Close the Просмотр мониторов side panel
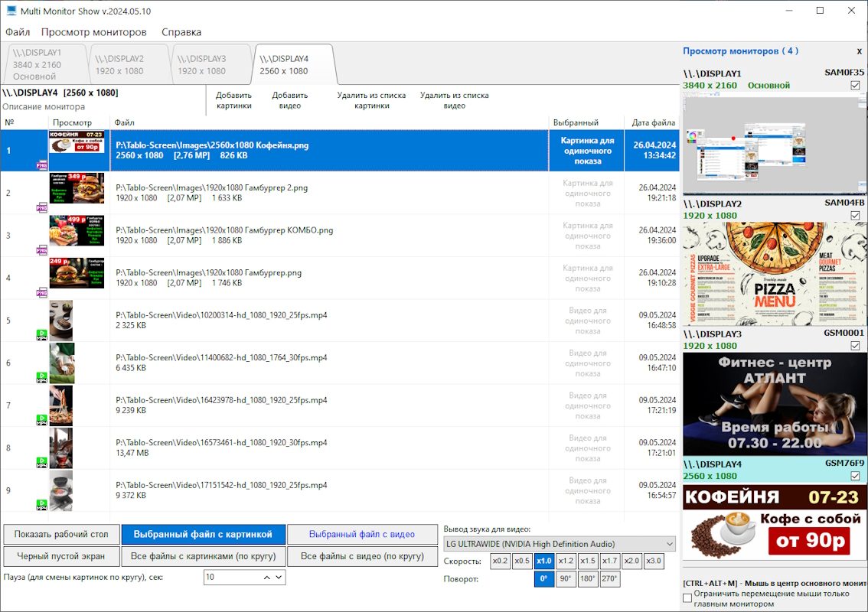 [x=859, y=51]
